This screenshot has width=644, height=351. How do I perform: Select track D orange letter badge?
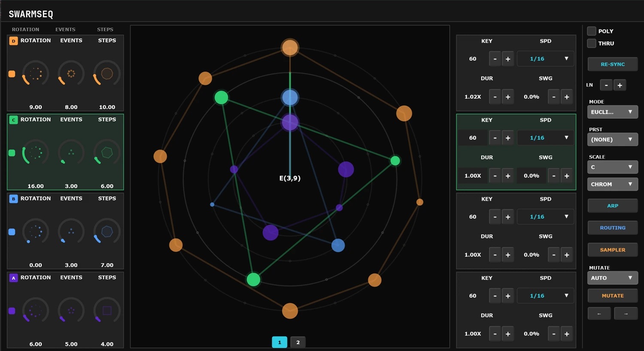click(13, 41)
